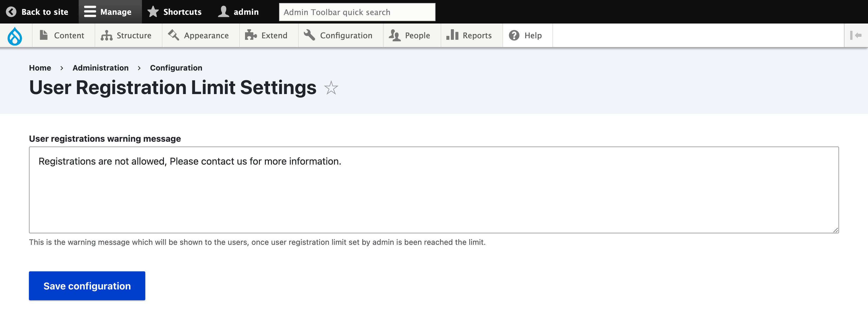Click the admin user icon
Image resolution: width=868 pixels, height=322 pixels.
223,11
